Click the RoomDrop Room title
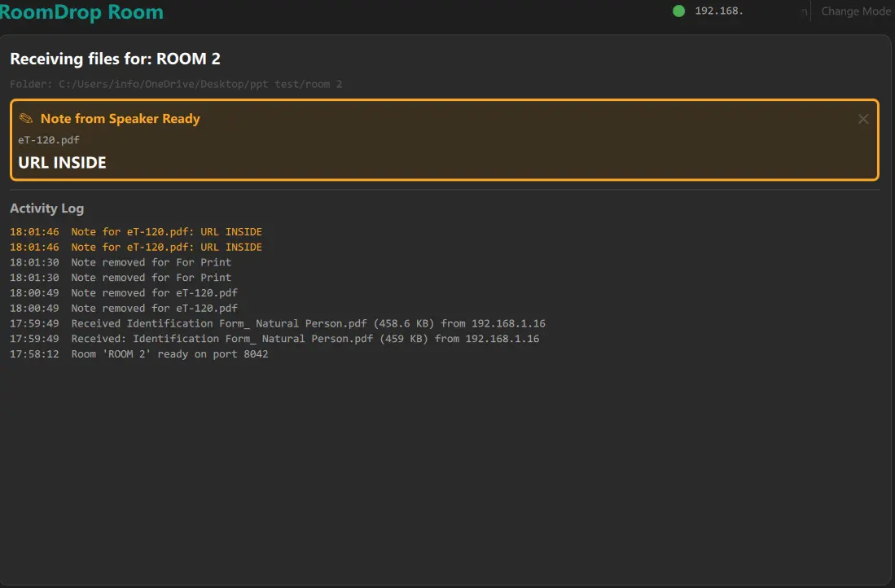The height and width of the screenshot is (588, 895). pos(81,11)
